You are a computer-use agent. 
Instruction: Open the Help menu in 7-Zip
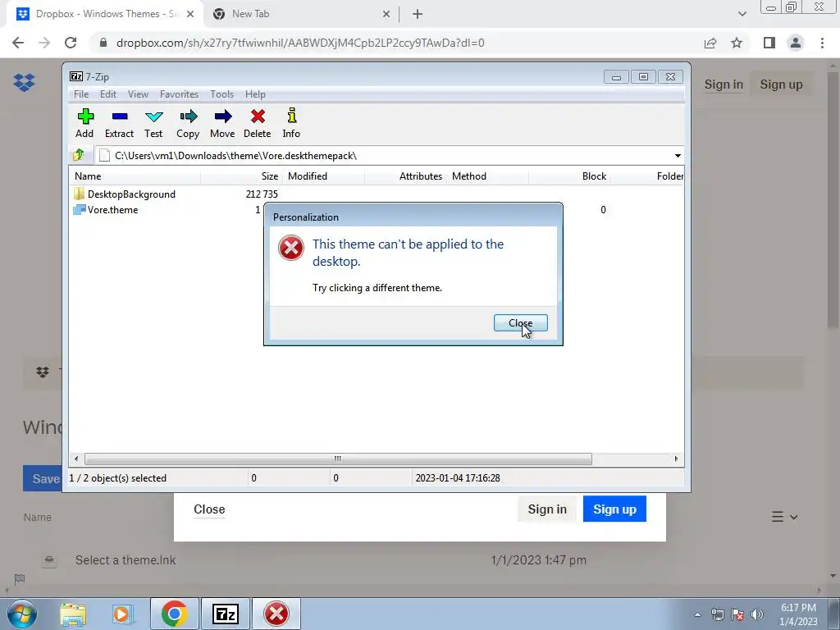(x=255, y=94)
